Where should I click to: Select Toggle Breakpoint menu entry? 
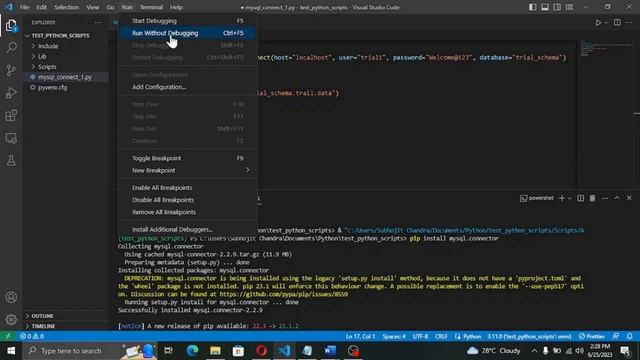(x=188, y=158)
